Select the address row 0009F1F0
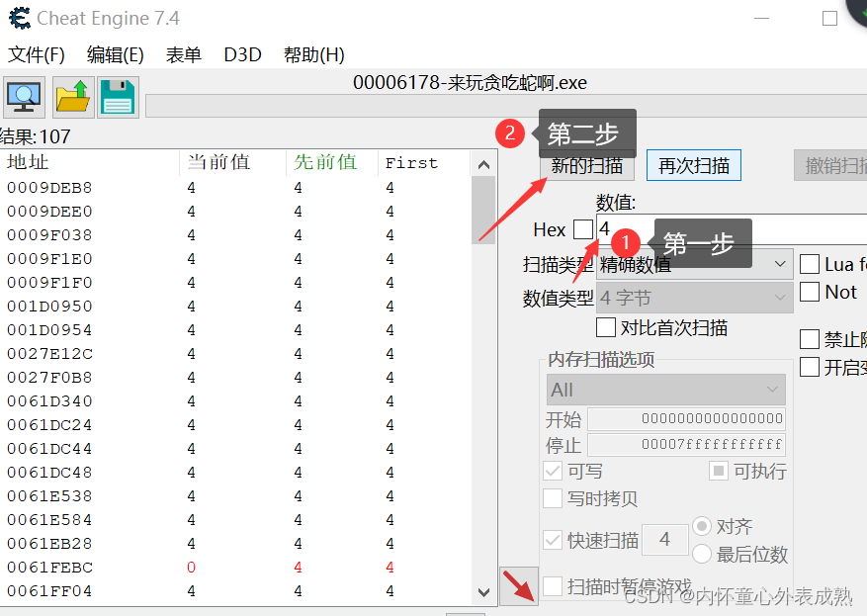 tap(236, 283)
